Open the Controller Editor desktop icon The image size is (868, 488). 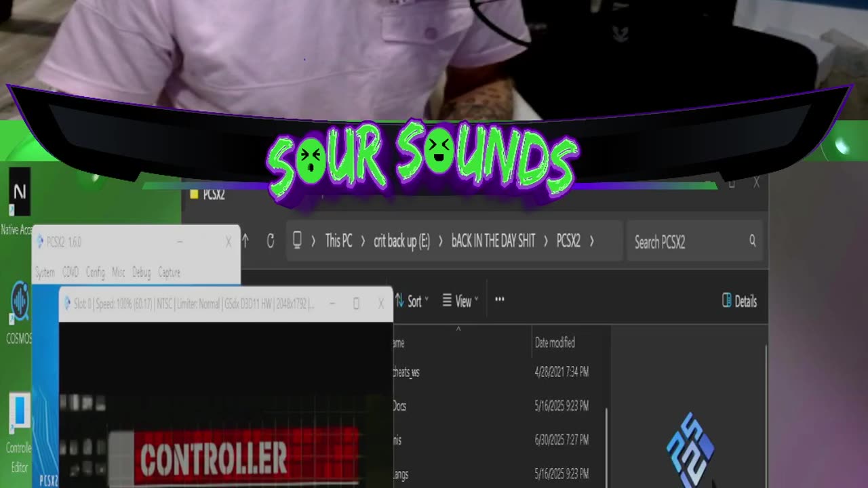click(19, 433)
